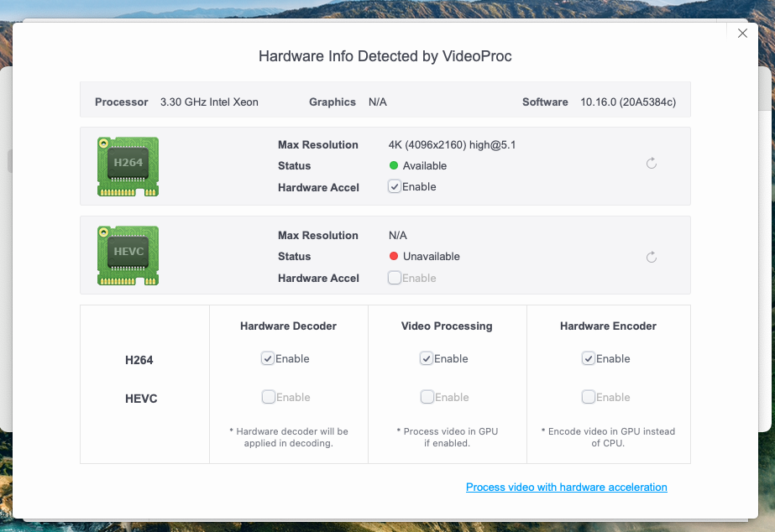
Task: Toggle HEVC Hardware Decoder Enable checkbox
Action: pos(269,397)
